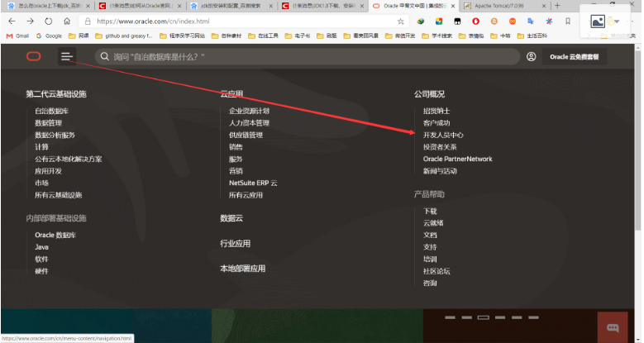Open the bookmark ribbon icon in the toolbar
The image size is (644, 343).
click(x=568, y=21)
